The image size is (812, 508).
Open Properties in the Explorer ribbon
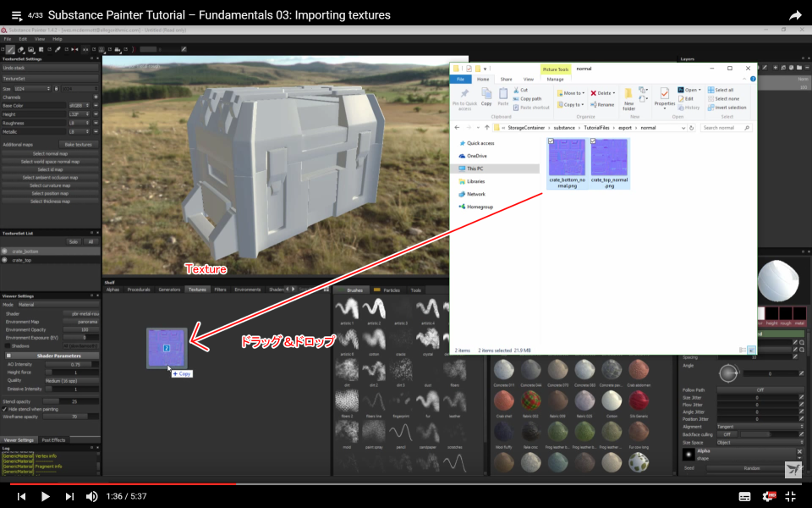pyautogui.click(x=665, y=97)
